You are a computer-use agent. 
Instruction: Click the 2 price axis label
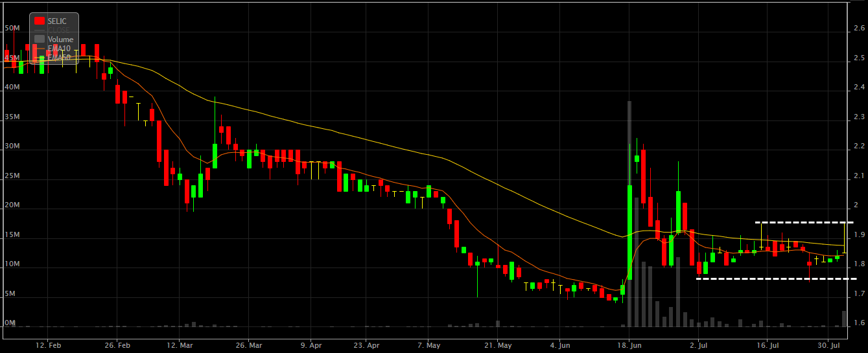click(856, 205)
